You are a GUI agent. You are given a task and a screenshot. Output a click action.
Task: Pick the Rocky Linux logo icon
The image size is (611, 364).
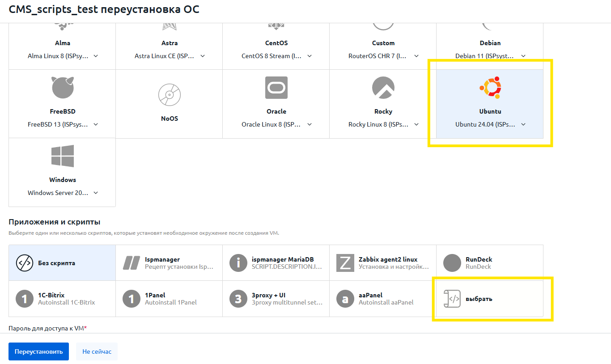(x=383, y=88)
